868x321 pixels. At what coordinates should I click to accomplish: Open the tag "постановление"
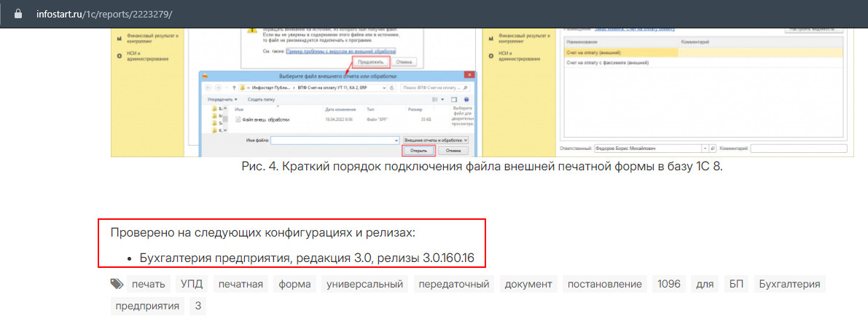tap(604, 285)
